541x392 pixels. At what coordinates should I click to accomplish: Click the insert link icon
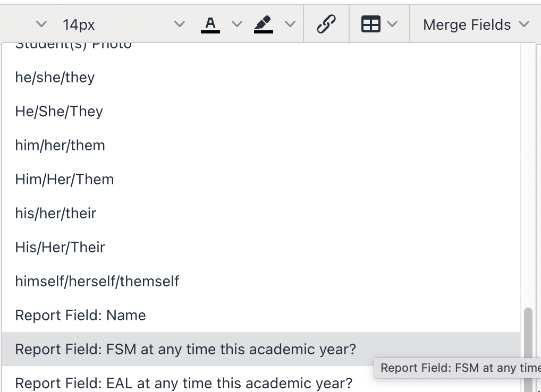(326, 24)
